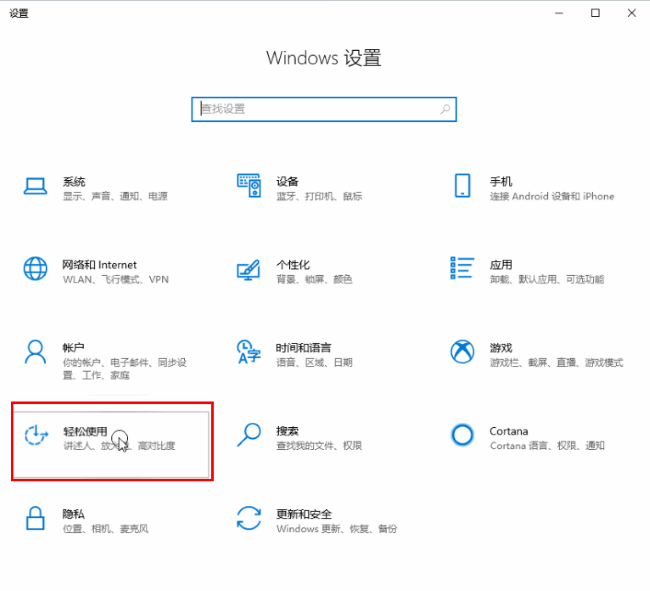Screen dimensions: 650x591
Task: Maximize the 设置 window
Action: [x=595, y=13]
